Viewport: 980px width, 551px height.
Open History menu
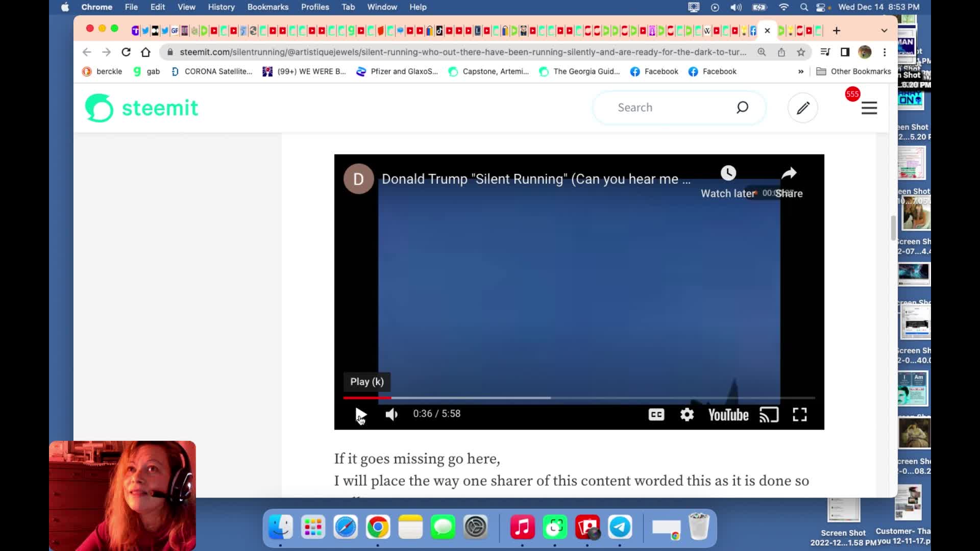coord(221,7)
